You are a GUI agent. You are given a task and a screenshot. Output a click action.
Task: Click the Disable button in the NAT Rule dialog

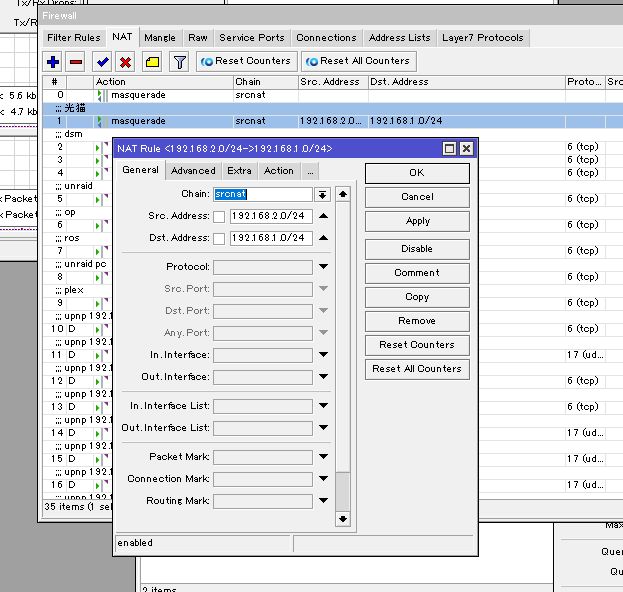(x=417, y=249)
